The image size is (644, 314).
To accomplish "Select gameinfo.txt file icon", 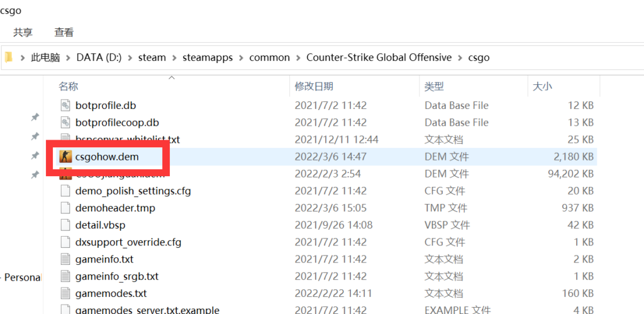I will 65,259.
